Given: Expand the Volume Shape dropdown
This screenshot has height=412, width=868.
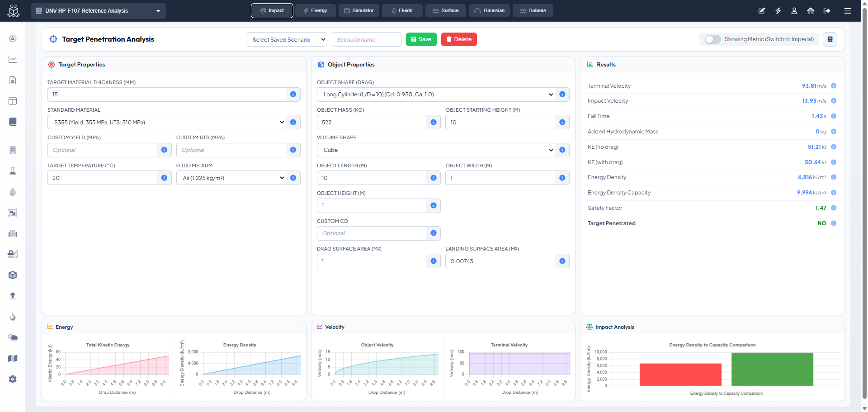Looking at the screenshot, I should (x=436, y=150).
